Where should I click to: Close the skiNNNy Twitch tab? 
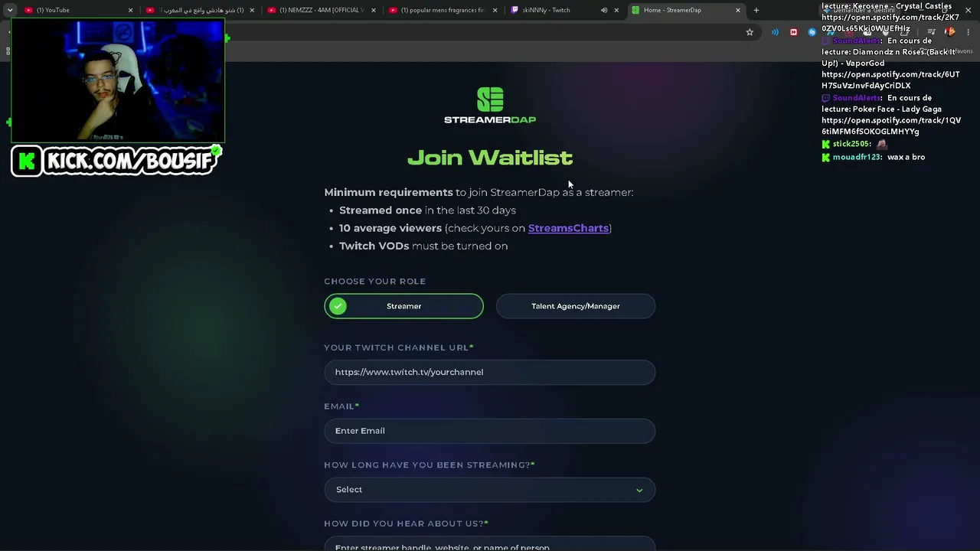pyautogui.click(x=616, y=10)
